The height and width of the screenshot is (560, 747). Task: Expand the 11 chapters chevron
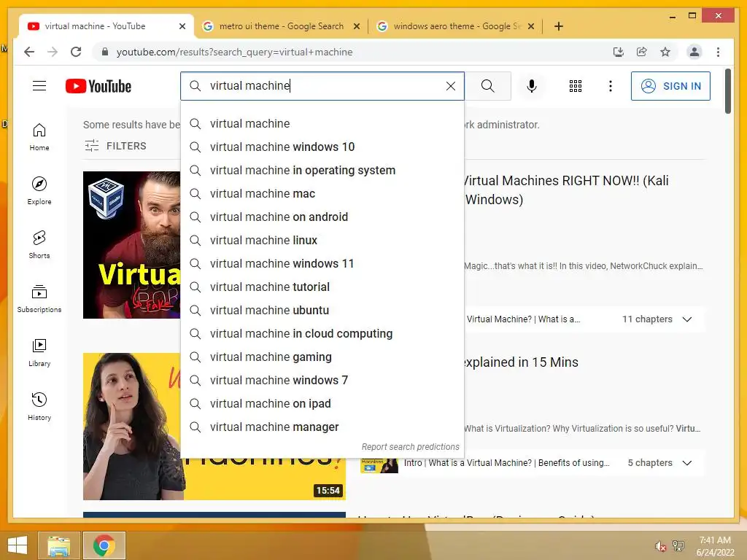click(687, 319)
